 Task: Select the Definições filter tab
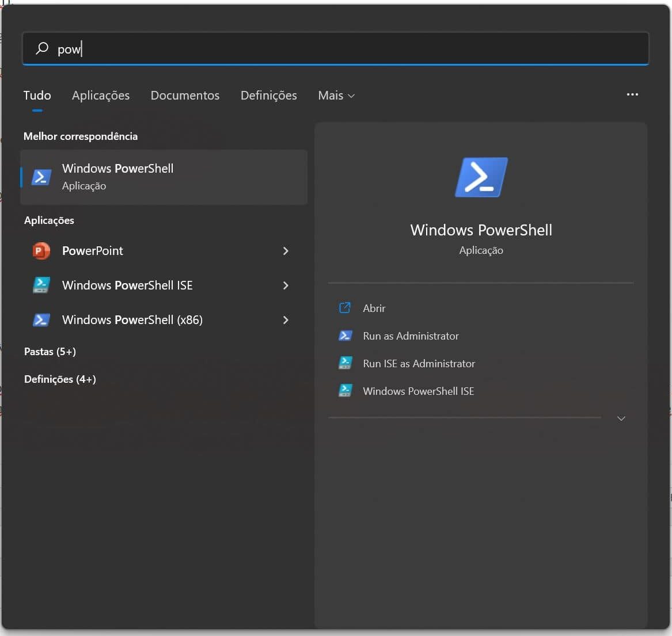(x=268, y=96)
